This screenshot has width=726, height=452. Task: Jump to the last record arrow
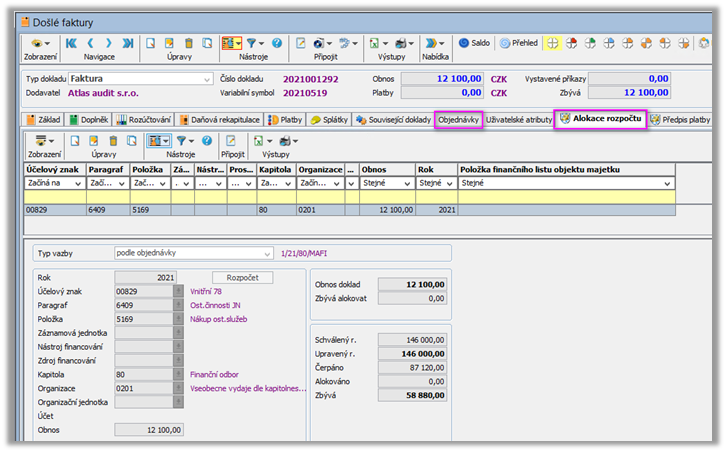coord(126,43)
